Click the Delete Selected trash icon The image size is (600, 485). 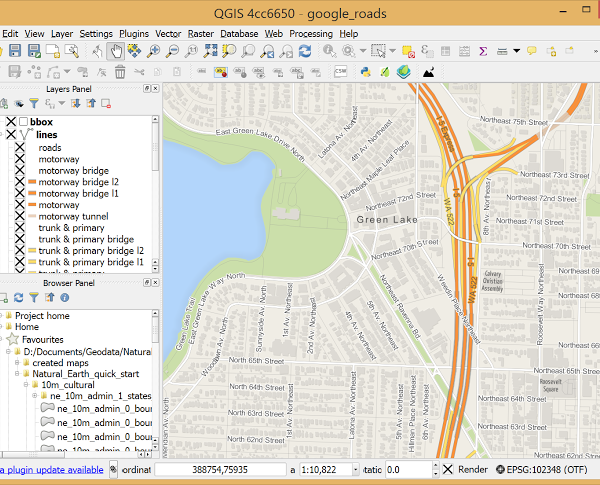click(120, 72)
